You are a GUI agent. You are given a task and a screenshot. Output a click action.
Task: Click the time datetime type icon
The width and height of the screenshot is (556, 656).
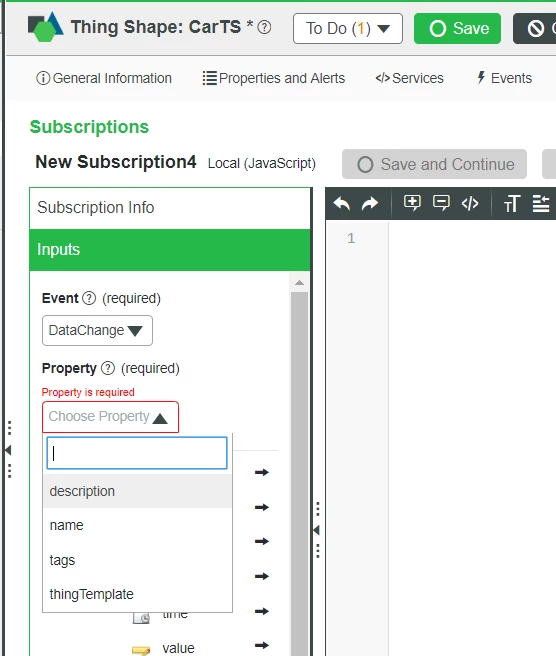141,618
